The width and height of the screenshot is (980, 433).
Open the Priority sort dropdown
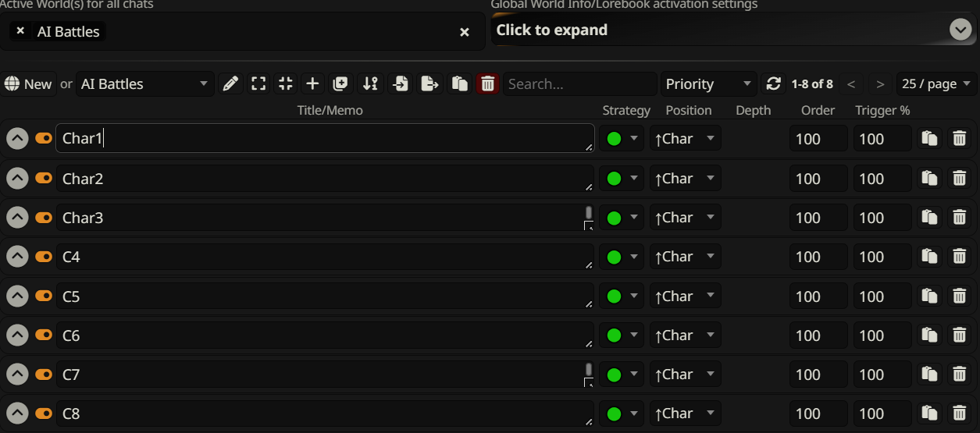(x=709, y=84)
